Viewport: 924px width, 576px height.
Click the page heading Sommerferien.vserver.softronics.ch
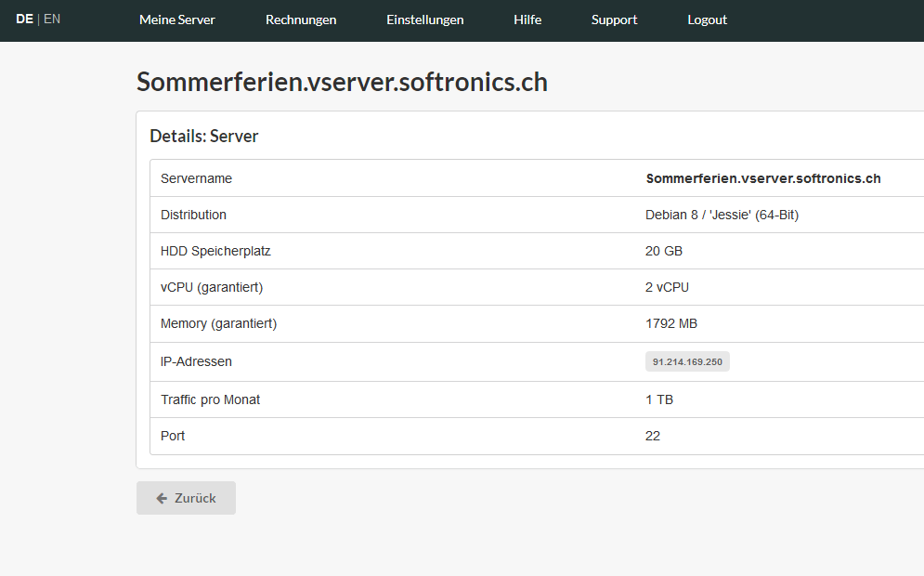coord(342,82)
